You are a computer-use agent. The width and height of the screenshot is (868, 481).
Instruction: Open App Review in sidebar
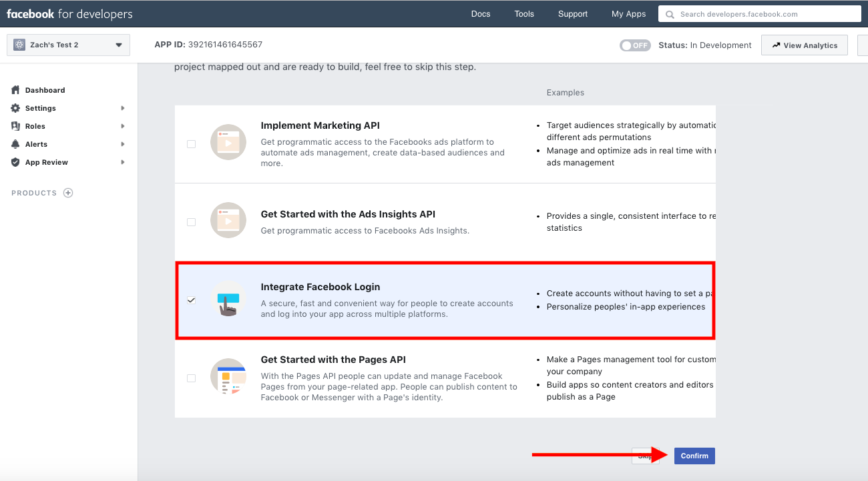click(x=47, y=162)
